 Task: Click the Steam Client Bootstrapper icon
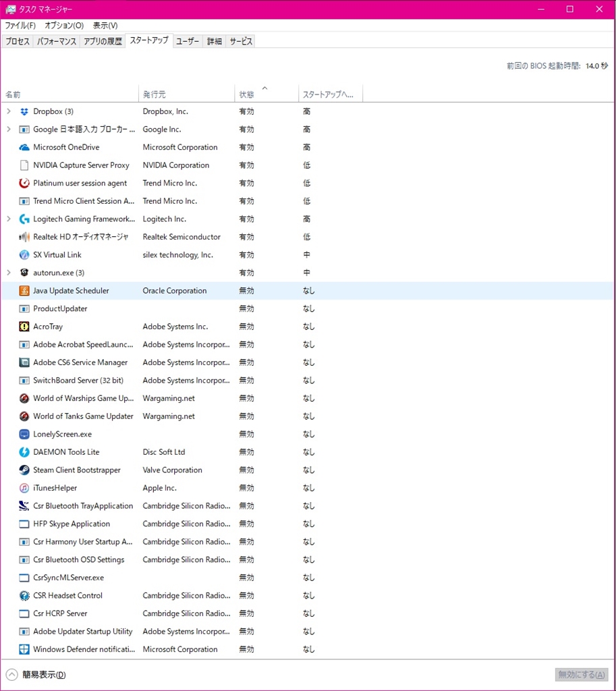pyautogui.click(x=24, y=470)
